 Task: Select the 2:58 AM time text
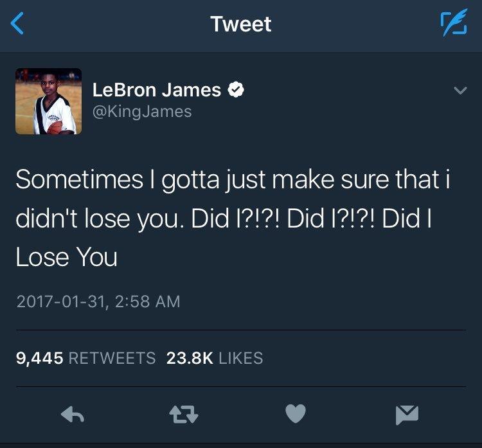click(148, 301)
